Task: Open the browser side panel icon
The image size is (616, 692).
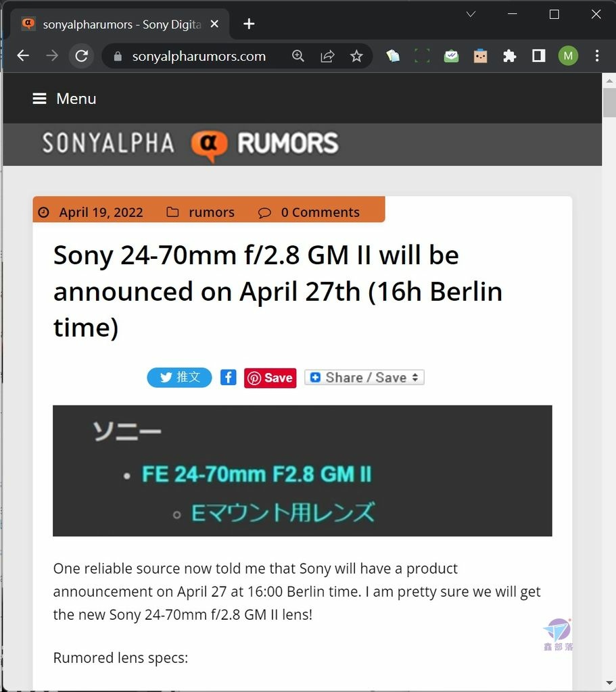Action: click(539, 56)
